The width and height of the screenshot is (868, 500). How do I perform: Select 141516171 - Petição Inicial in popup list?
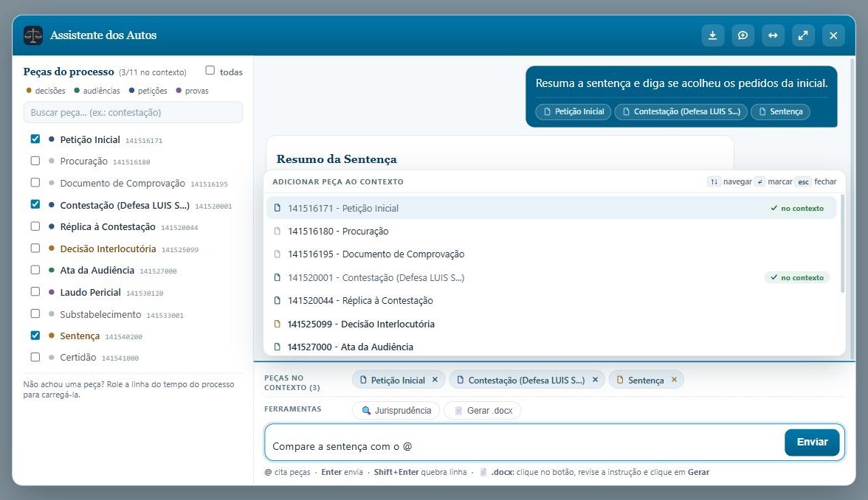point(551,208)
